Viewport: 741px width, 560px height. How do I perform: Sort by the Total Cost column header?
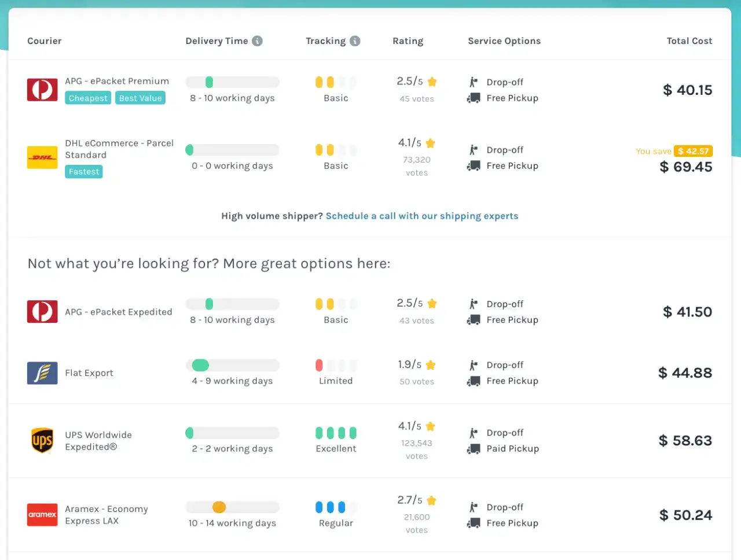pyautogui.click(x=689, y=41)
